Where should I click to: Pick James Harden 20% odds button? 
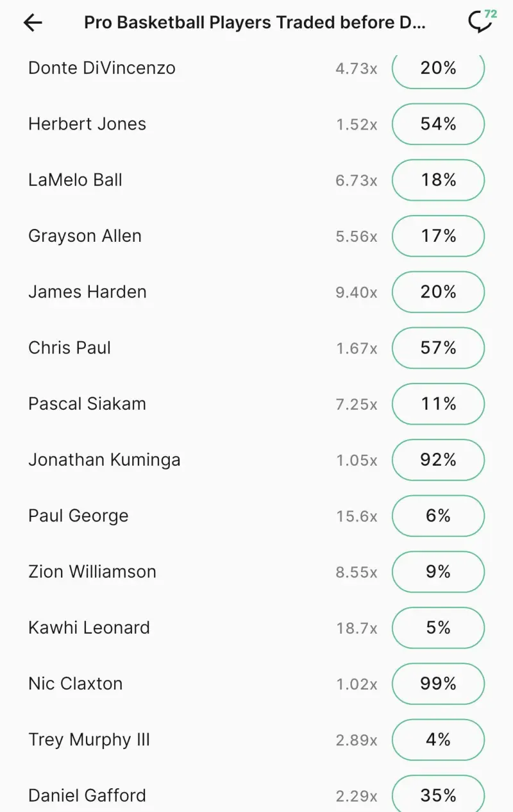coord(438,292)
